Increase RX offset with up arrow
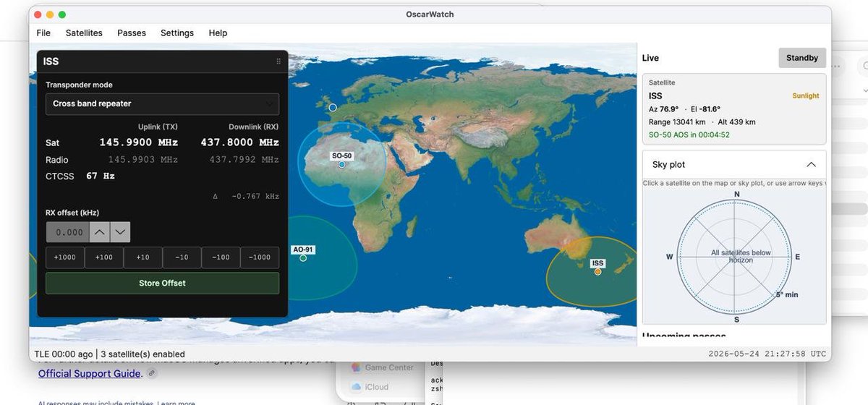Image resolution: width=868 pixels, height=405 pixels. coord(100,232)
